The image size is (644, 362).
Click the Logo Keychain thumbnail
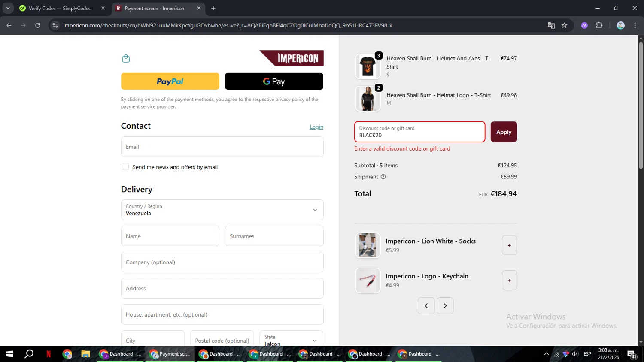point(368,281)
